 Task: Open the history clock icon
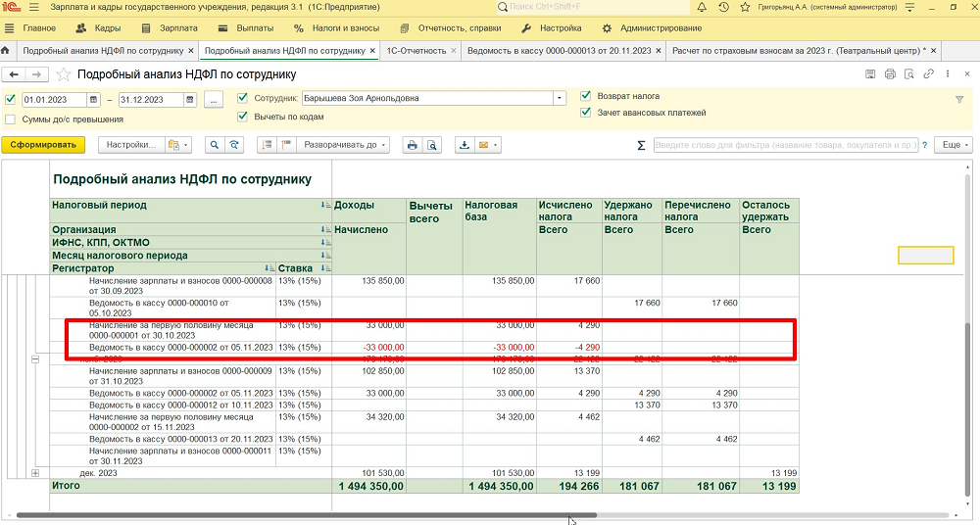(x=723, y=8)
